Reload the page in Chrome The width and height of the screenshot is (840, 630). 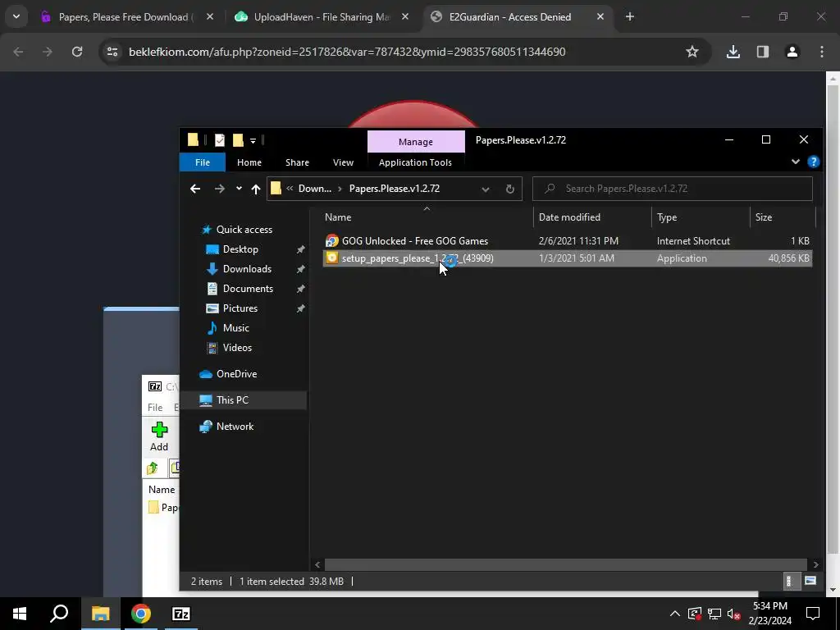point(77,52)
